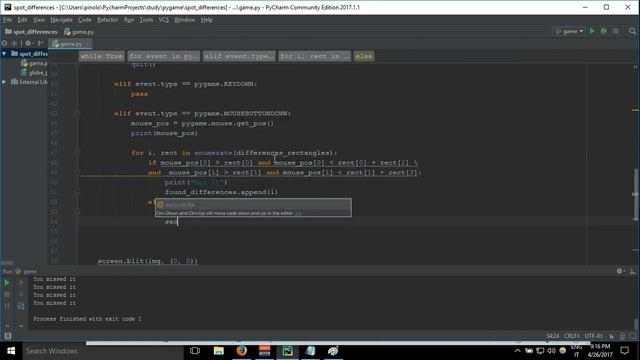Open the Code menu
640x360 pixels.
(84, 20)
